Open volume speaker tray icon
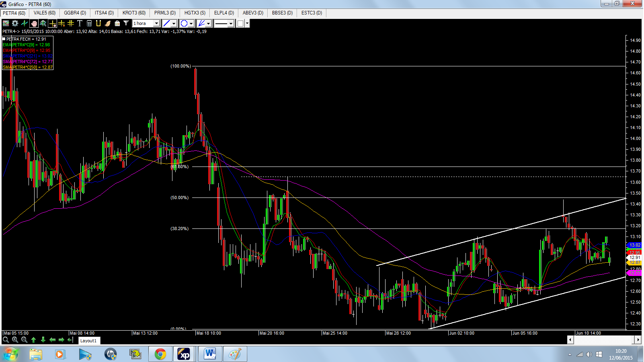Screen dimensions: 644x362 coord(589,354)
